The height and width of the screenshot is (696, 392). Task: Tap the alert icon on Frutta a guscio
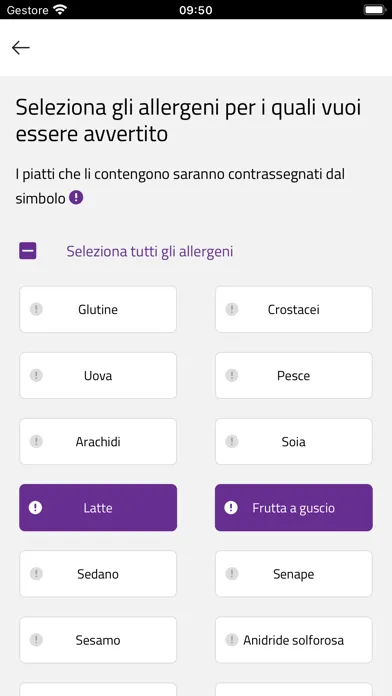click(231, 507)
